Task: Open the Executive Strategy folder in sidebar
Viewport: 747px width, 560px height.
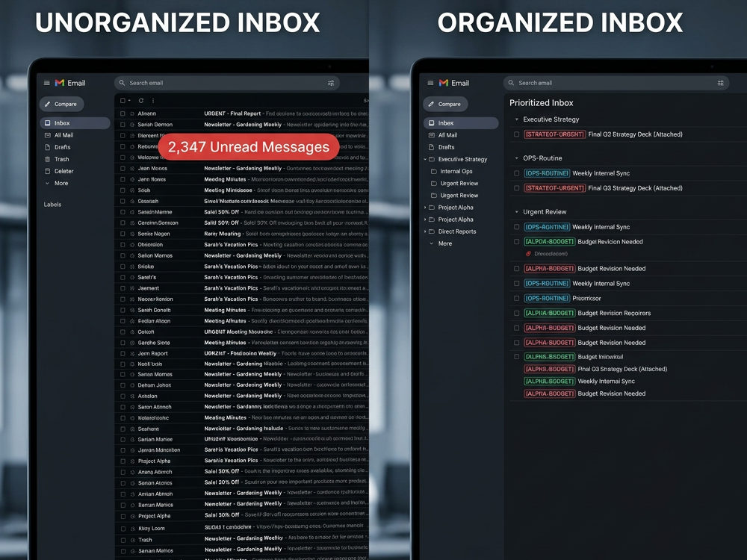Action: tap(462, 160)
